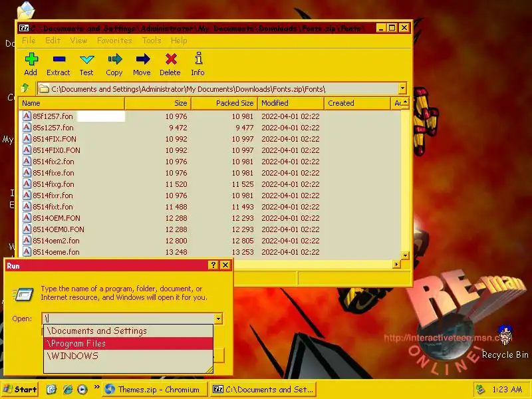532x399 pixels.
Task: Sort by the Created column header
Action: (x=357, y=103)
